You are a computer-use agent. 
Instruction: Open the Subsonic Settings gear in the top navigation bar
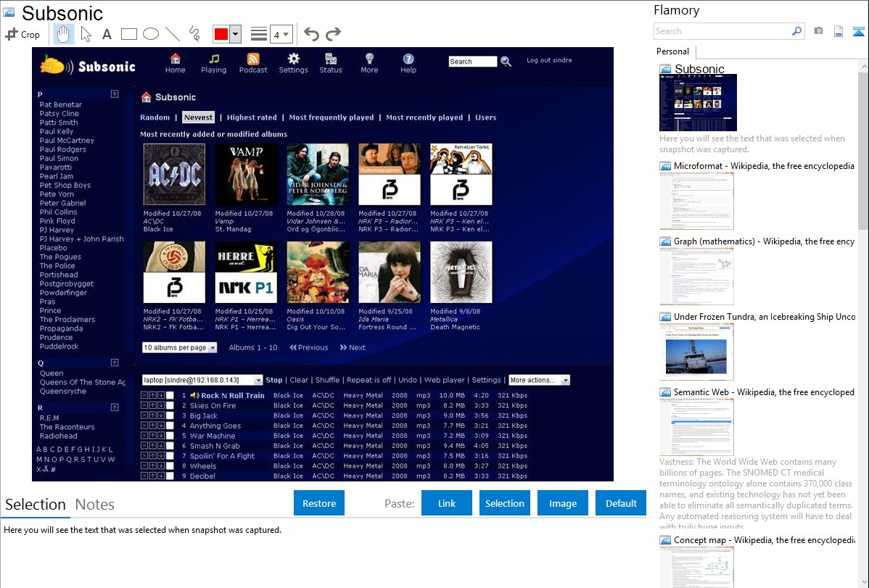point(293,63)
